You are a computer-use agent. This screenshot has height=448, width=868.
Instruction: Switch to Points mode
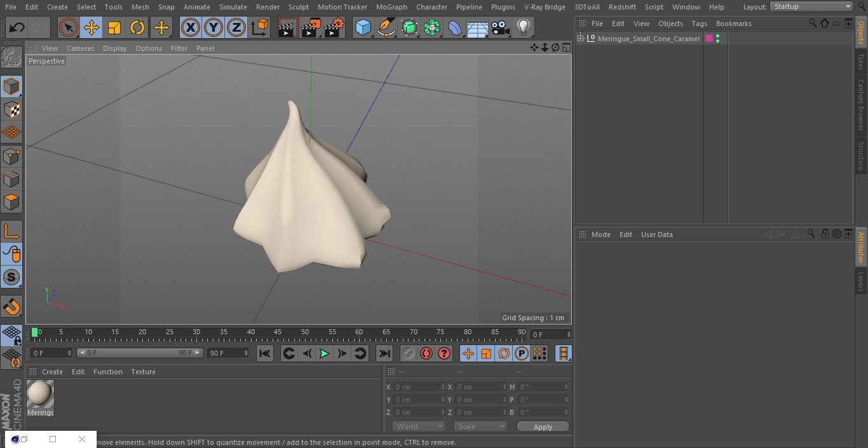click(x=11, y=156)
